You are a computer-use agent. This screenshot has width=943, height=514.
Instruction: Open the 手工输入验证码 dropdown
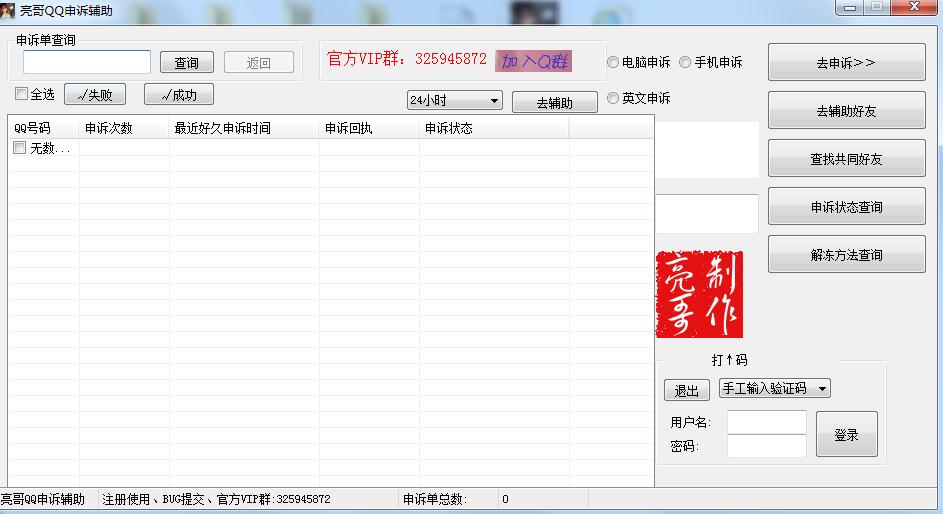pos(775,388)
